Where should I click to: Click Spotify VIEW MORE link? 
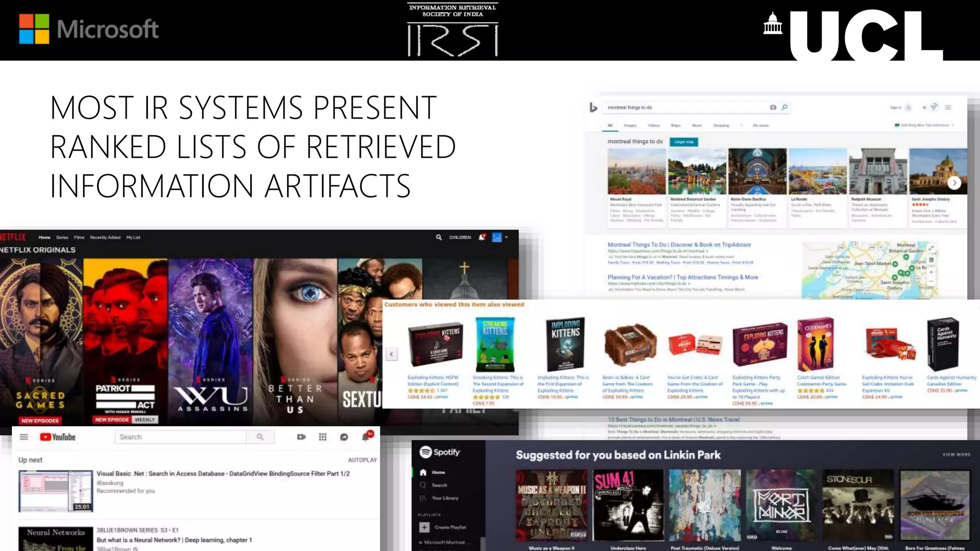(956, 454)
